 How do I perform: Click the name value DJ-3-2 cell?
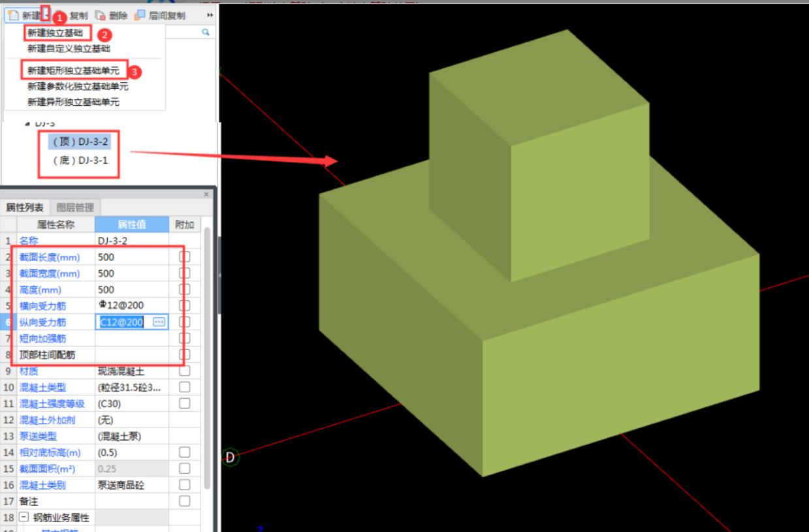tap(132, 241)
